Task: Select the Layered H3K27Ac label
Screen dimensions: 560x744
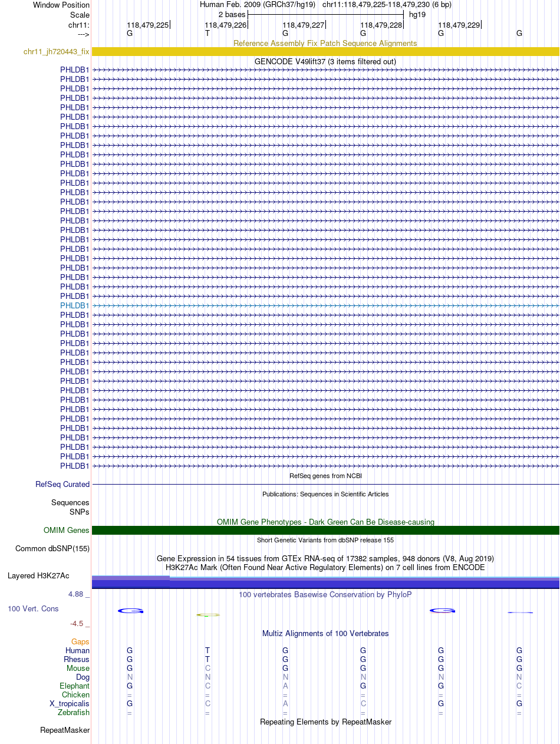Action: pyautogui.click(x=38, y=575)
